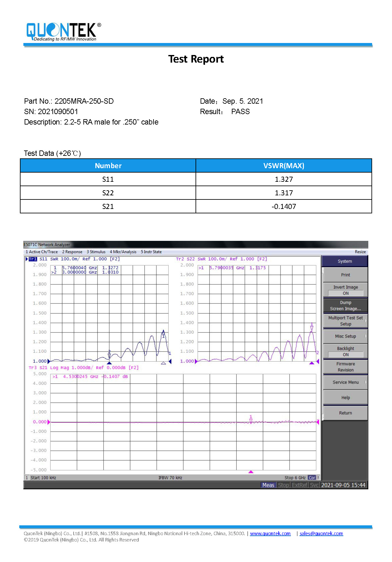Screen dimensions: 392x562
Task: Open the Active Ch/Trace menu
Action: click(x=42, y=252)
